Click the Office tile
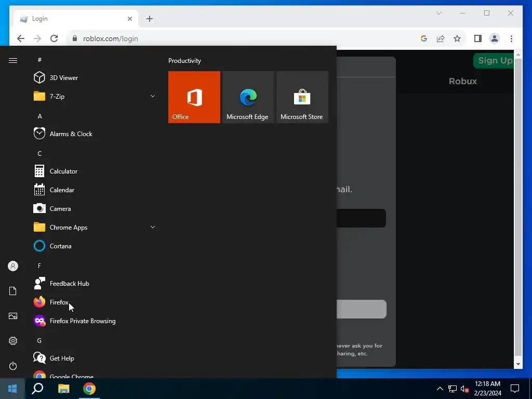The height and width of the screenshot is (399, 532). [x=194, y=97]
